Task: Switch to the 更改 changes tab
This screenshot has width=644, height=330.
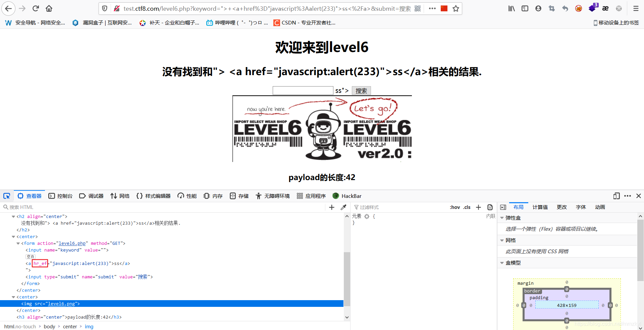Action: tap(562, 207)
